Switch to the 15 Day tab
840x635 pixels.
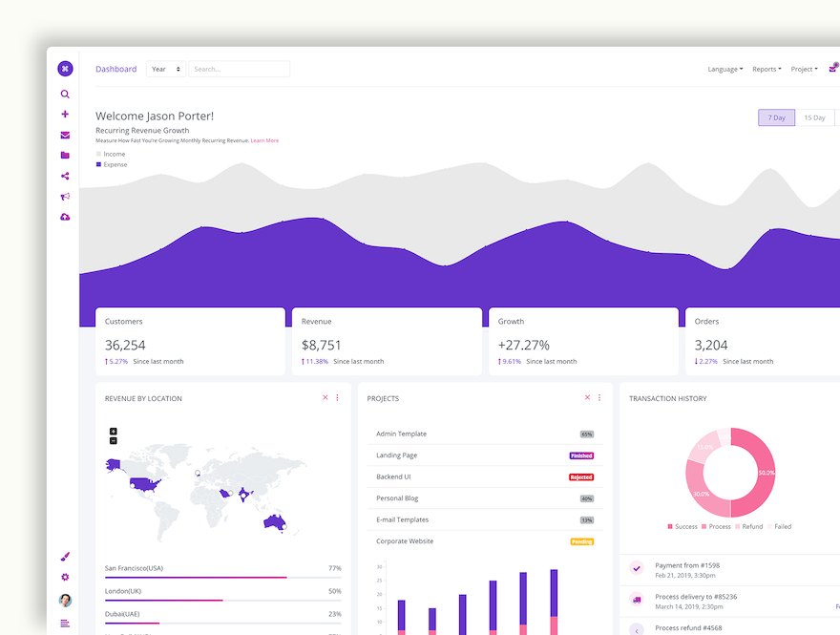[x=814, y=117]
